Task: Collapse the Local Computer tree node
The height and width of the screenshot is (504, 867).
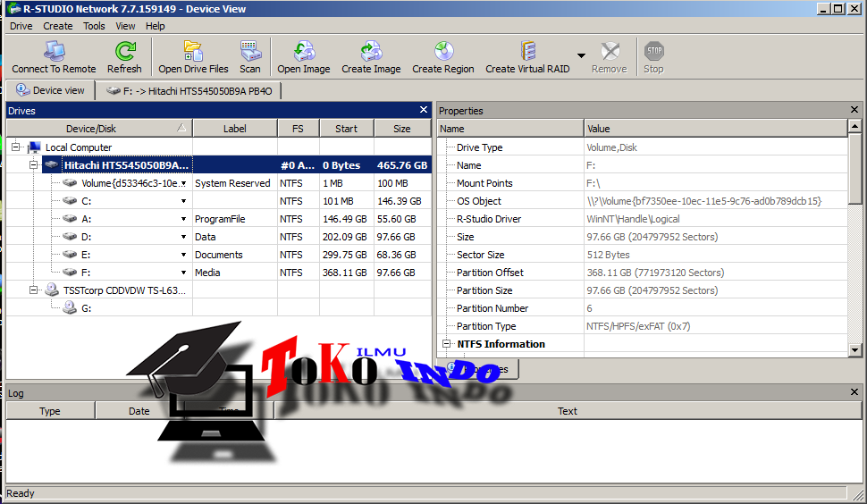Action: coord(15,147)
